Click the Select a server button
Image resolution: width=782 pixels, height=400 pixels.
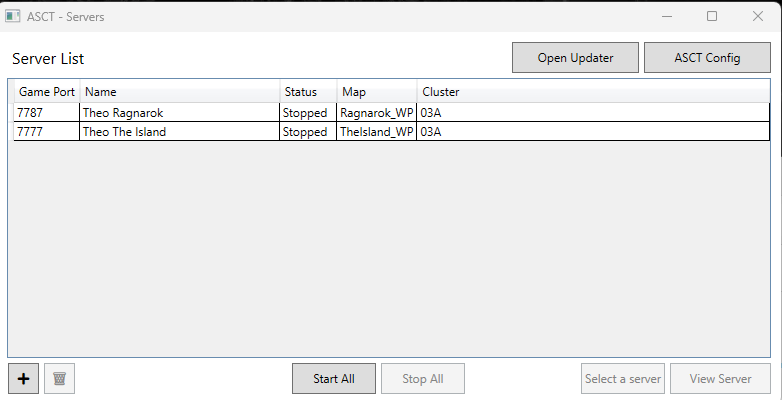623,379
